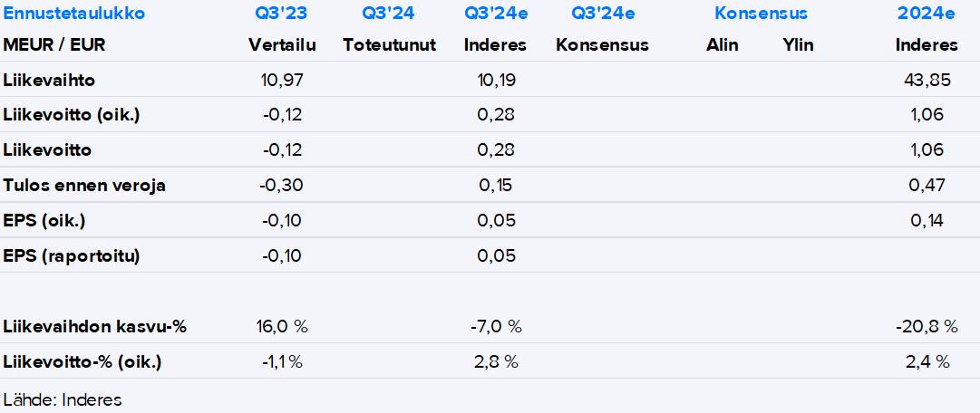Screen dimensions: 980x413
Task: Select the Ylin consensus column header
Action: pos(798,45)
